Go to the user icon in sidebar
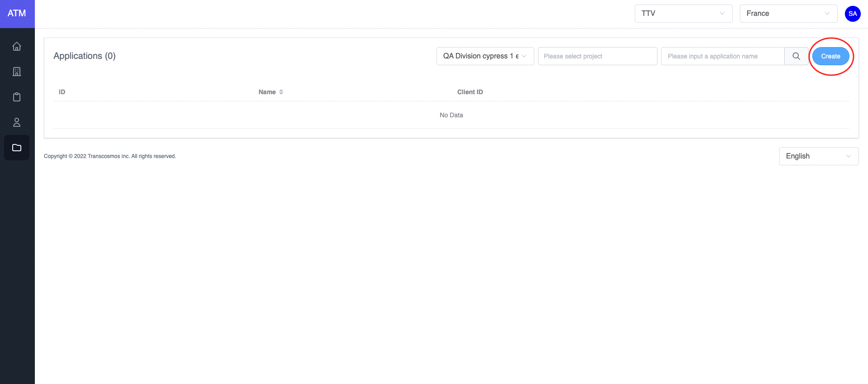This screenshot has width=868, height=384. coord(17,122)
